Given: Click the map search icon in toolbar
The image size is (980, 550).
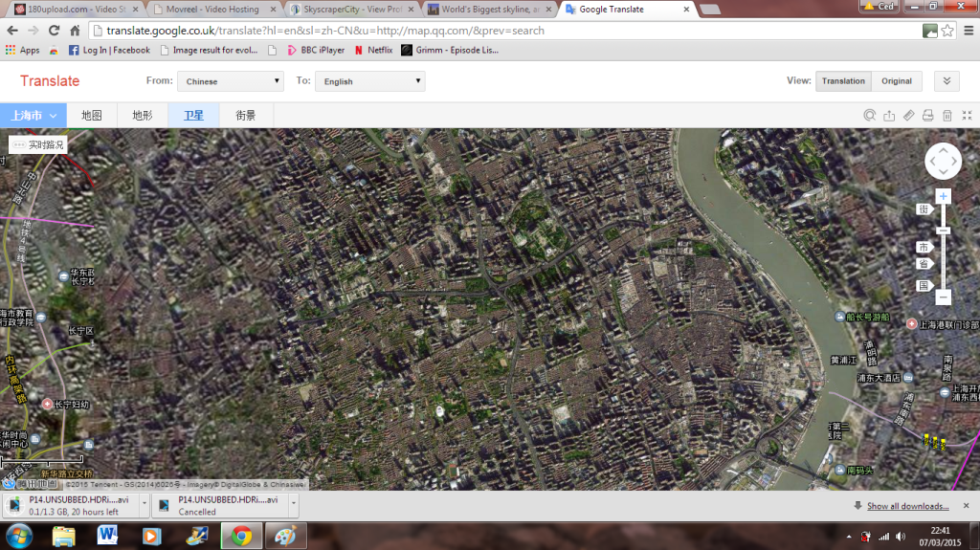Looking at the screenshot, I should (869, 116).
